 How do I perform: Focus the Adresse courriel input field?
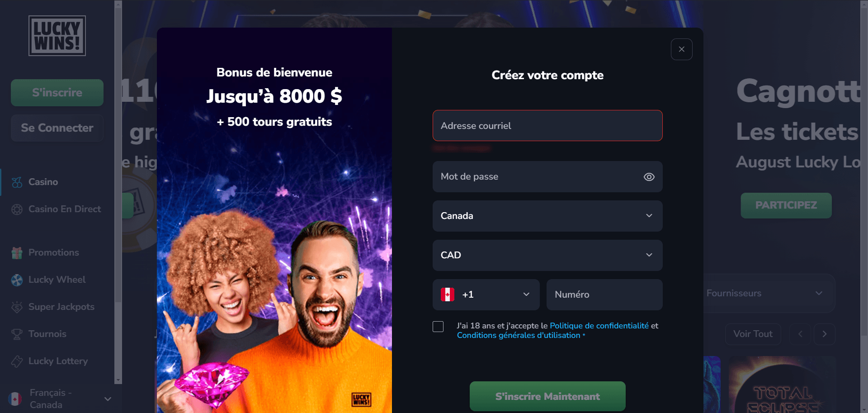tap(547, 125)
